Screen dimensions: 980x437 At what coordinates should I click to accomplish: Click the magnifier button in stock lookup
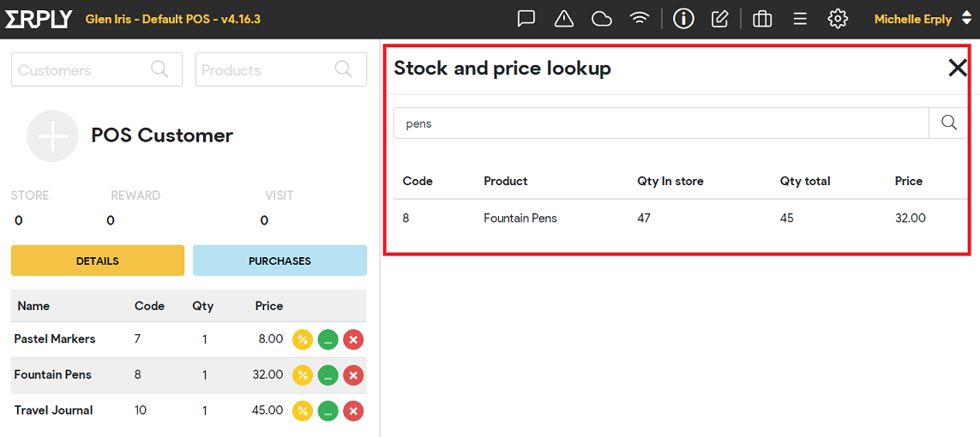(x=949, y=123)
